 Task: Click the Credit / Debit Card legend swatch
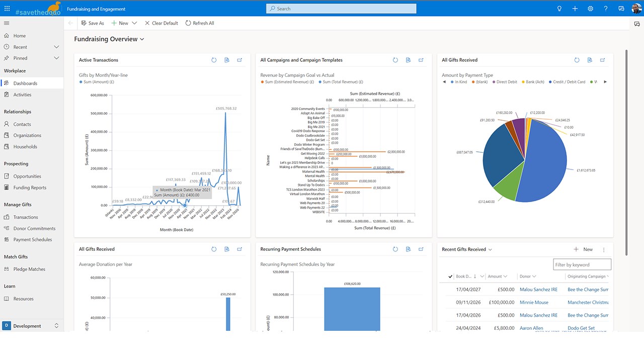(551, 82)
